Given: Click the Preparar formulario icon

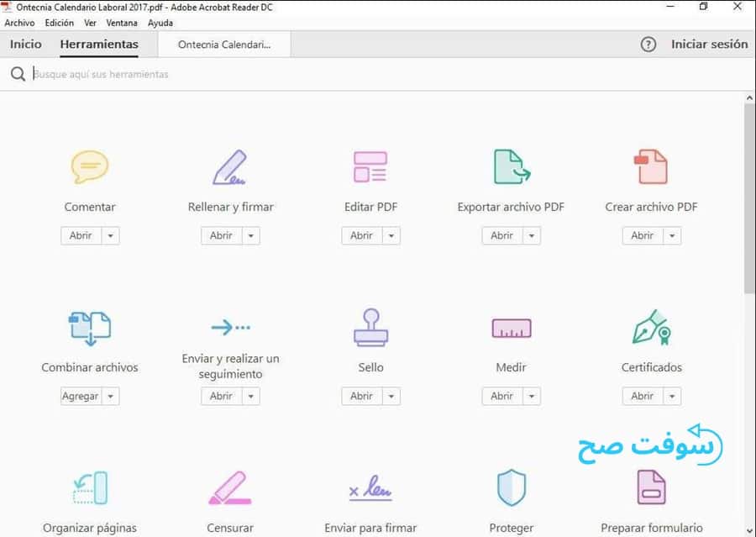Looking at the screenshot, I should coord(651,487).
